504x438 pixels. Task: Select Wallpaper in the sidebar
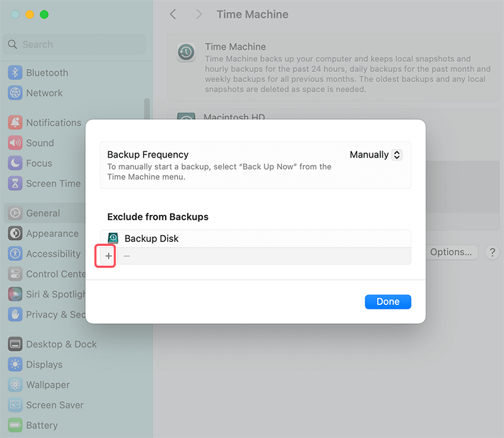[x=44, y=384]
